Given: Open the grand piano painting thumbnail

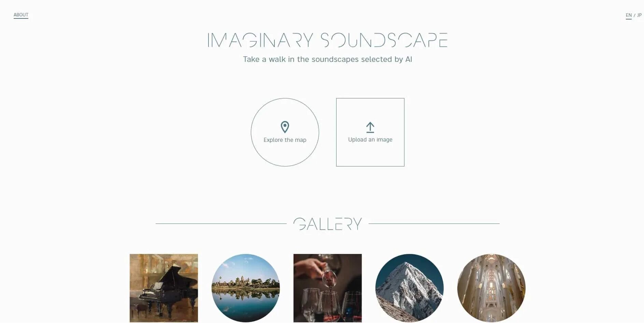Looking at the screenshot, I should click(x=164, y=288).
